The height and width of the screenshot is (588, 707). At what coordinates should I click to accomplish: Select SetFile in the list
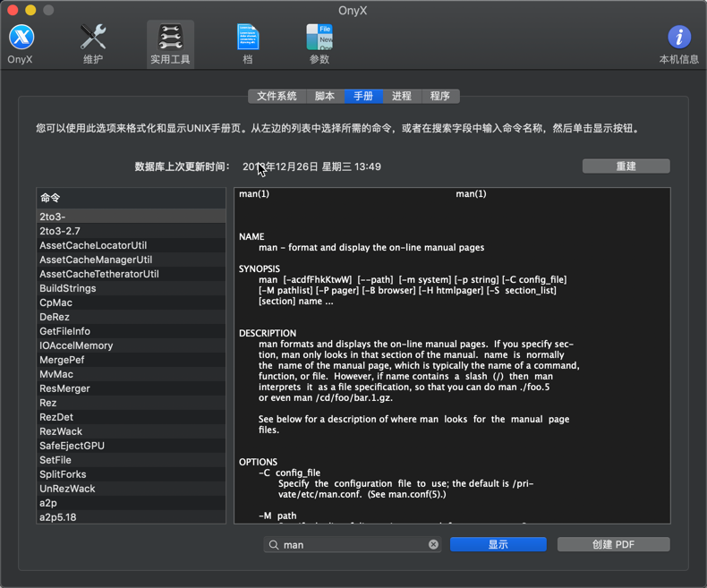pyautogui.click(x=131, y=460)
